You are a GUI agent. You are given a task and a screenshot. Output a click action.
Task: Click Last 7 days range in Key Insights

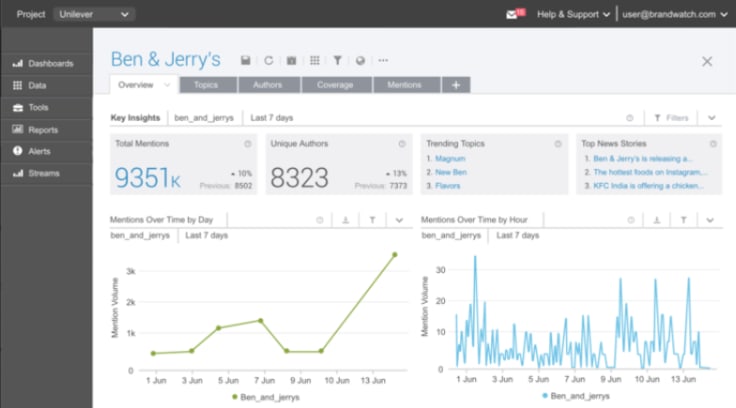coord(272,118)
